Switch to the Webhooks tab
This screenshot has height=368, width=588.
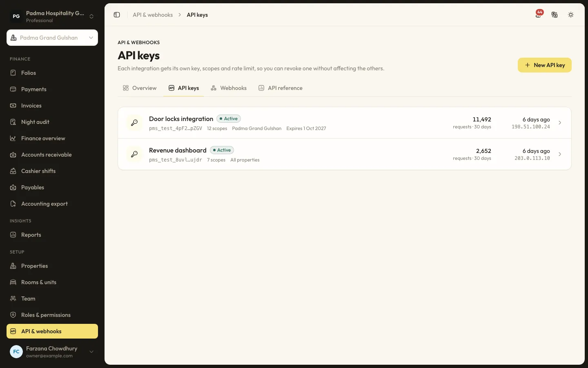(229, 88)
